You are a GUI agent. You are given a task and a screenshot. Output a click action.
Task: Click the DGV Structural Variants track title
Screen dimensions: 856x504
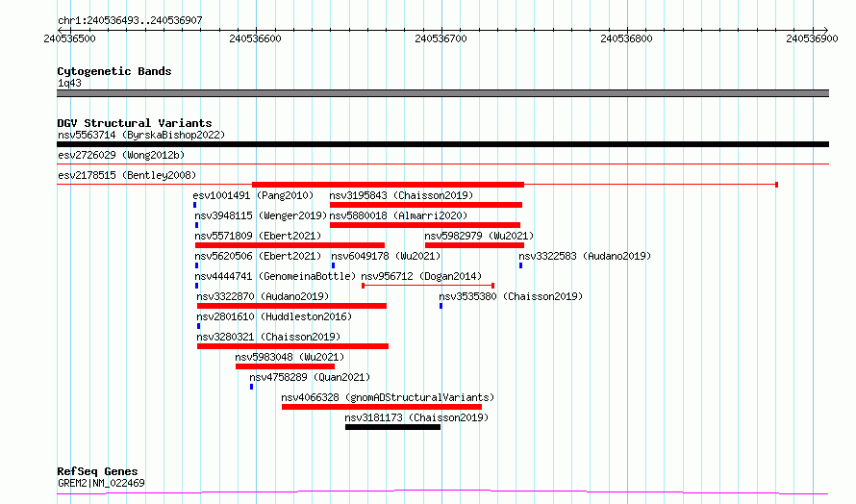(x=135, y=123)
